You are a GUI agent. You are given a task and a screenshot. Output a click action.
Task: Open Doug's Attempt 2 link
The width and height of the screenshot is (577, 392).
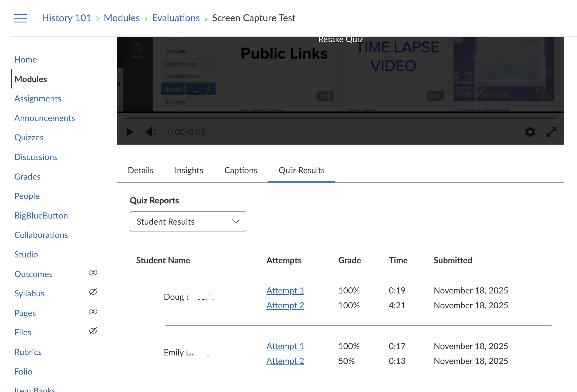point(285,305)
